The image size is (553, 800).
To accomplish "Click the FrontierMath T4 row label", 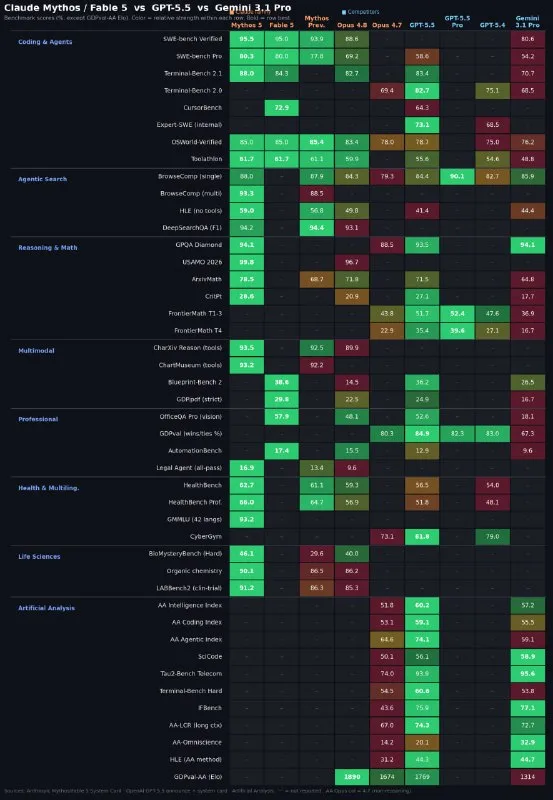I will pyautogui.click(x=198, y=331).
